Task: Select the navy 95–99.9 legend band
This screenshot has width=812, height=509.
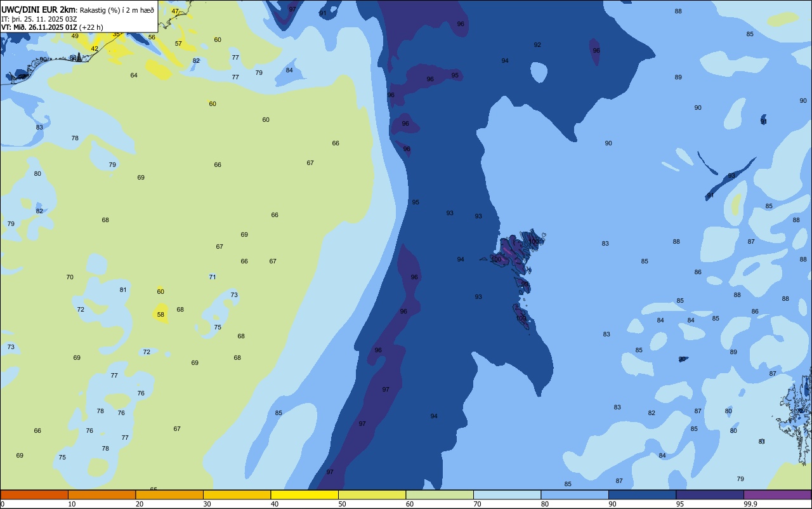Action: tap(710, 494)
